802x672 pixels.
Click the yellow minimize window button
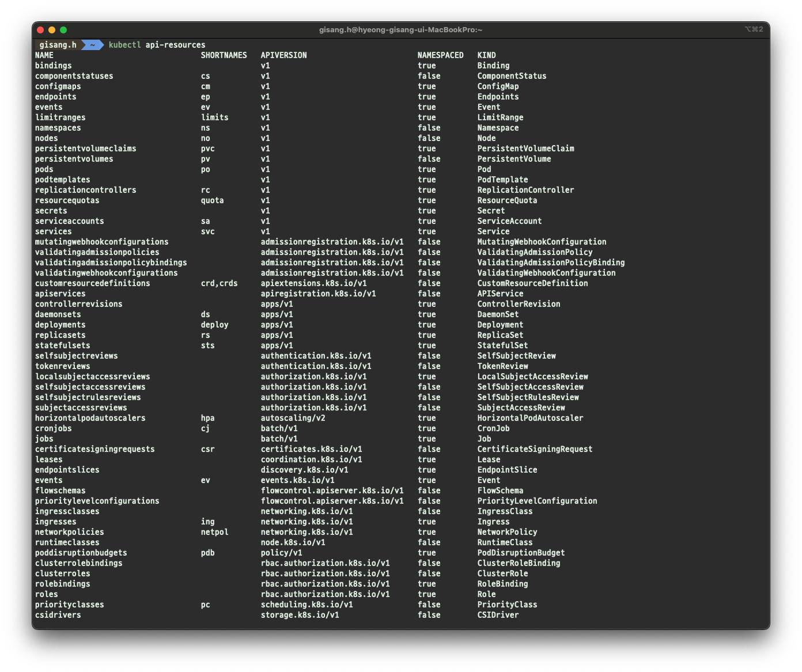click(x=52, y=30)
